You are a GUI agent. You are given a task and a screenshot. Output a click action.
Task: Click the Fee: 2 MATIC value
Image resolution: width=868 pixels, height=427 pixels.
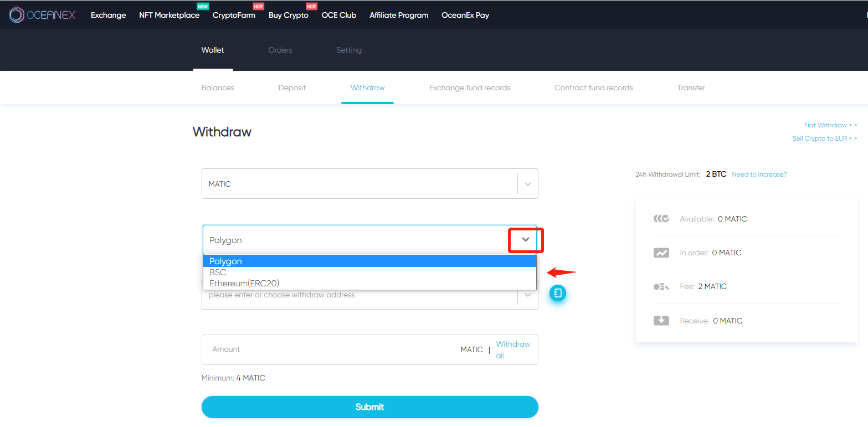click(712, 286)
